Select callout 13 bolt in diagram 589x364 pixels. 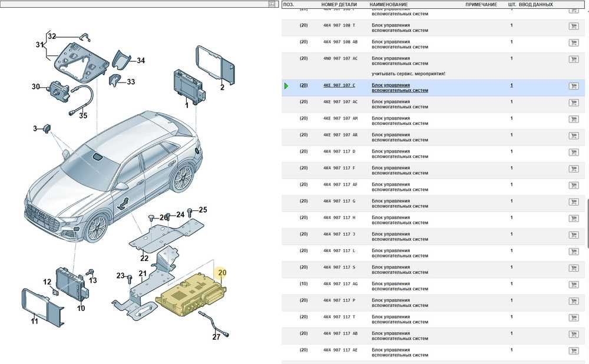point(93,280)
